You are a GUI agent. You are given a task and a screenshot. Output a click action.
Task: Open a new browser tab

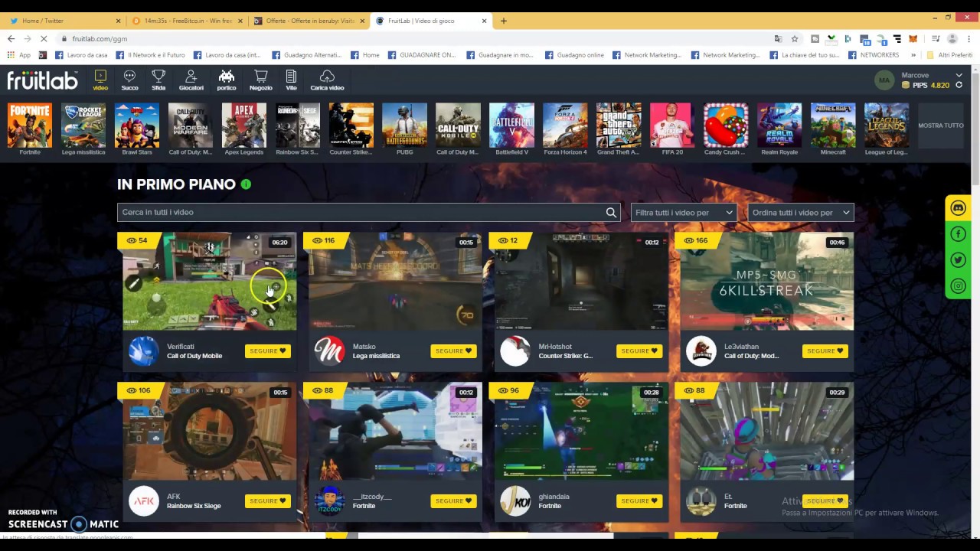(x=503, y=21)
